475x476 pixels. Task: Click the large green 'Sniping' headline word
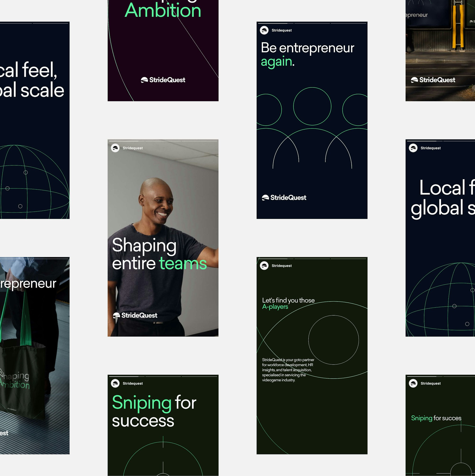(x=142, y=404)
